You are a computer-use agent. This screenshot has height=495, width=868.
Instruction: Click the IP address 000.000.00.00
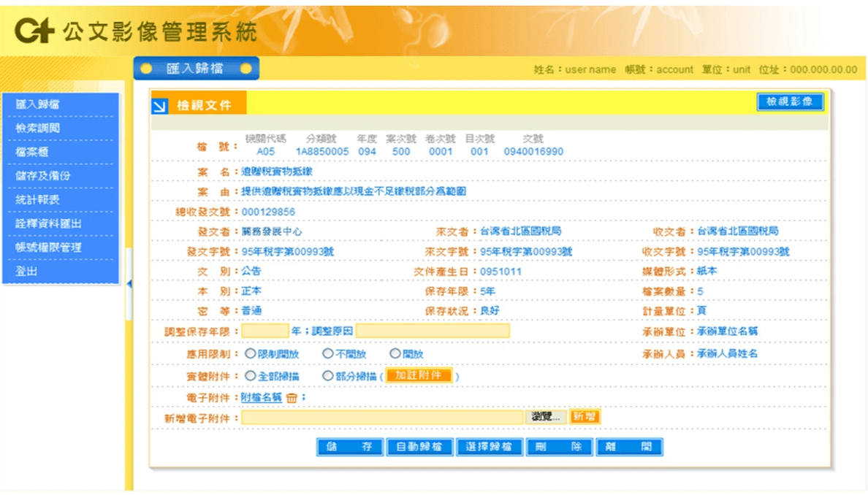823,69
